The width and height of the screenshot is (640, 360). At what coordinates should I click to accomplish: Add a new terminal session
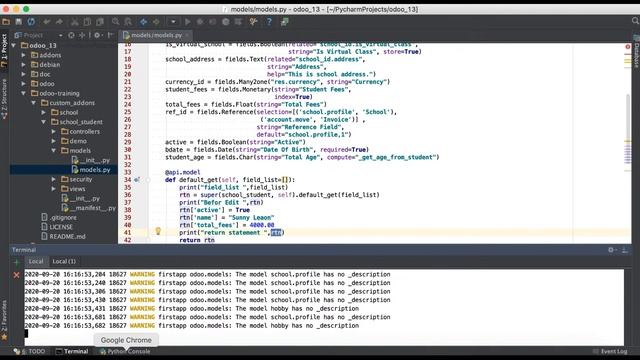[16, 262]
